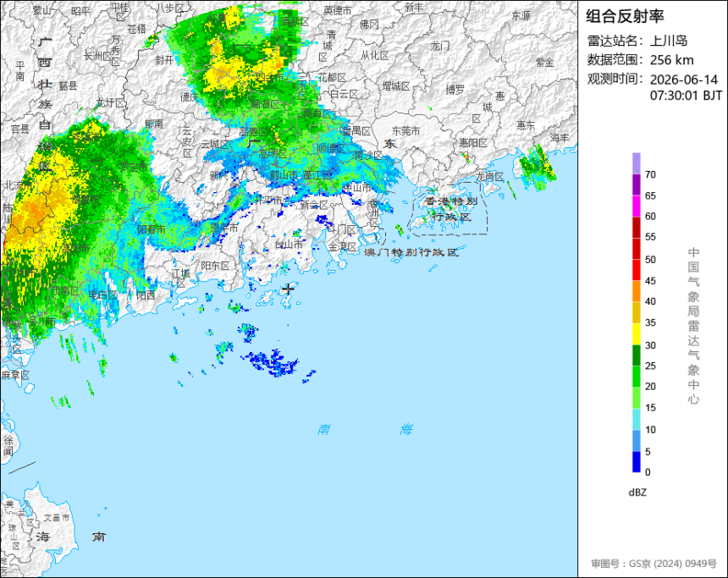Click the 电白区 label on the map
This screenshot has width=728, height=578.
coord(102,295)
